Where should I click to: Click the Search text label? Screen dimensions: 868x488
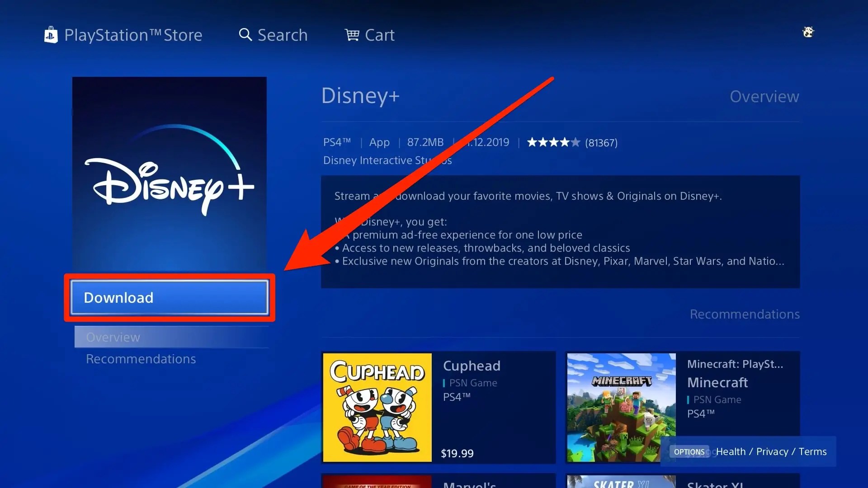pos(283,35)
